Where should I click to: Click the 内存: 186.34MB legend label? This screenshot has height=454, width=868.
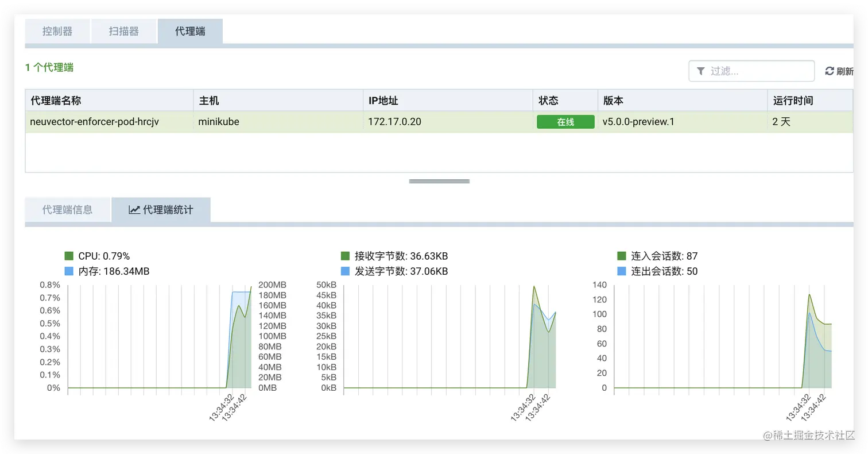(114, 271)
